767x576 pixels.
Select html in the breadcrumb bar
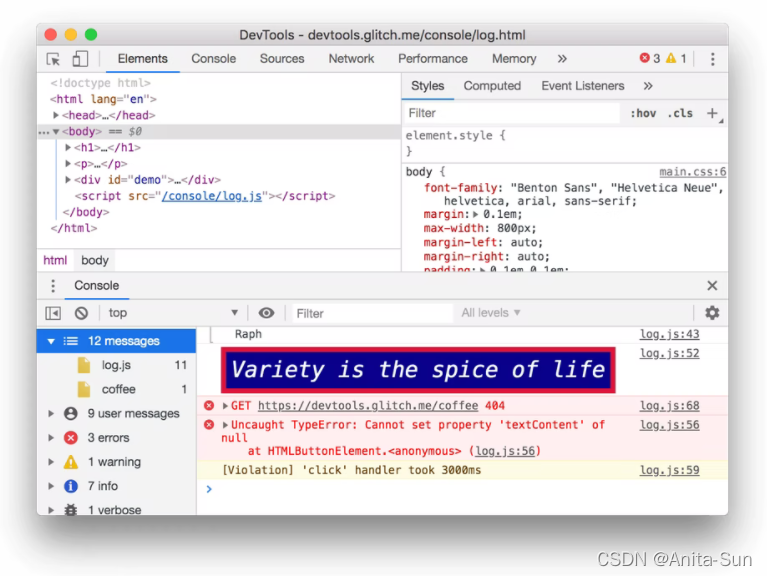click(55, 260)
